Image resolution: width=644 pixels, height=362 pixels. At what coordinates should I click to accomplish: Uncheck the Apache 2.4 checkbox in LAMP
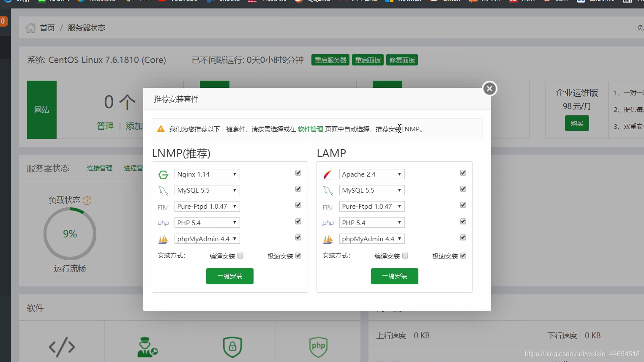pos(463,173)
